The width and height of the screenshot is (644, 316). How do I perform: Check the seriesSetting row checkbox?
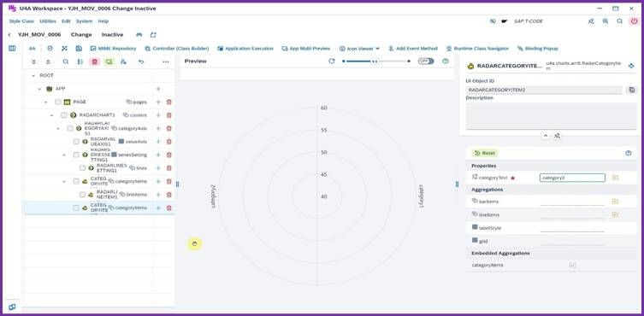tap(76, 155)
